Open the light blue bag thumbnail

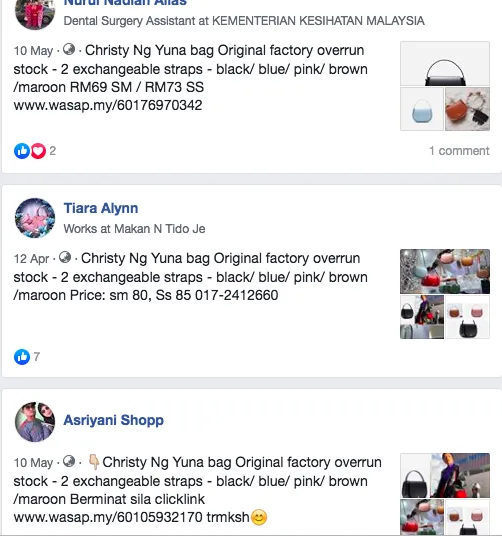(422, 109)
